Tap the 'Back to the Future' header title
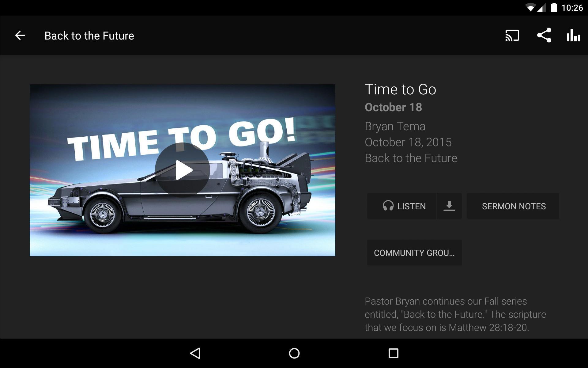Screen dimensions: 588x368 point(89,36)
